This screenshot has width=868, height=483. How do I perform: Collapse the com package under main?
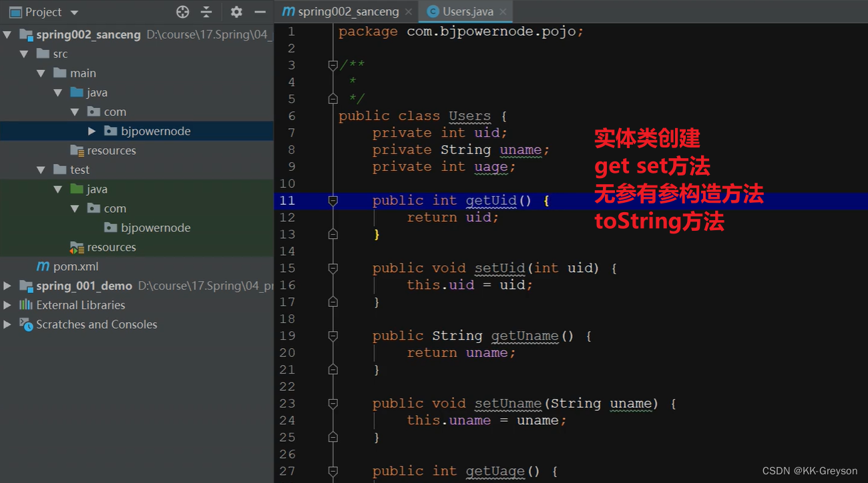[75, 112]
